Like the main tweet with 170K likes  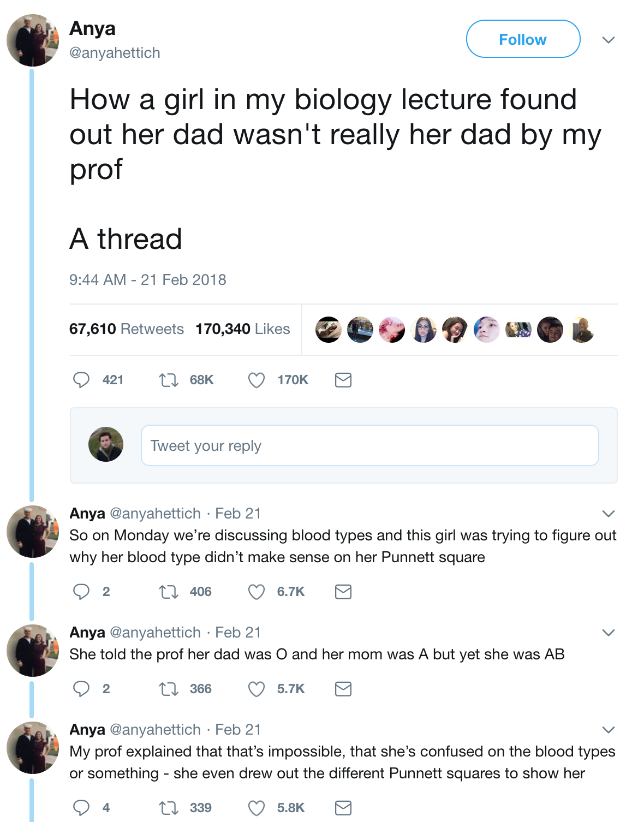257,380
